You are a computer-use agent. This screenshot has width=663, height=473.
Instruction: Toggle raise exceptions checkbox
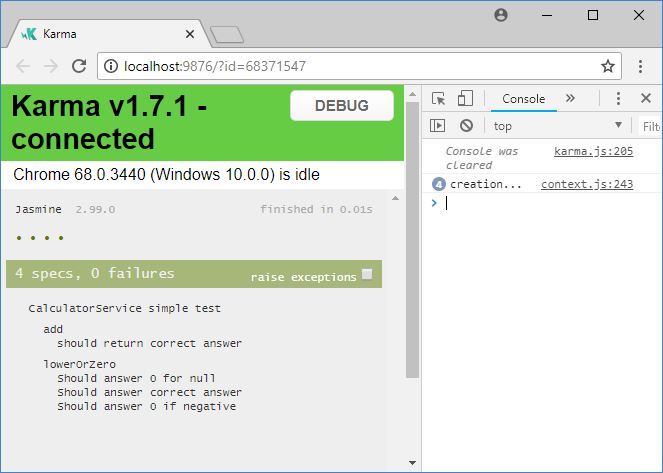[x=367, y=274]
